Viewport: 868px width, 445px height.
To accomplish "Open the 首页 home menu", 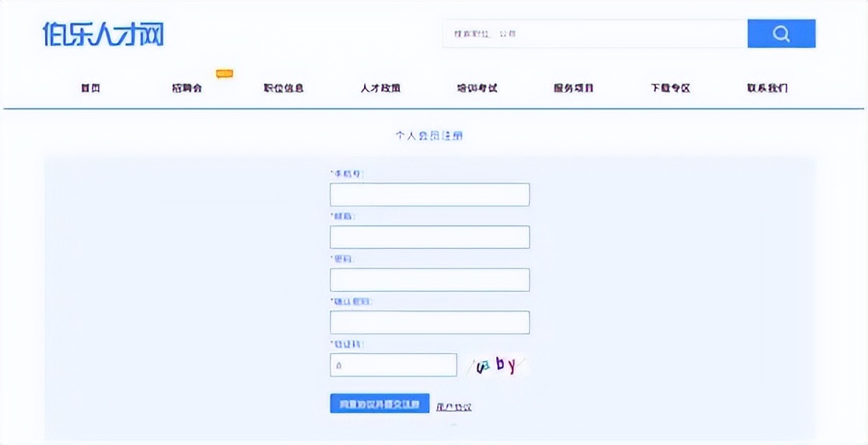I will (90, 88).
